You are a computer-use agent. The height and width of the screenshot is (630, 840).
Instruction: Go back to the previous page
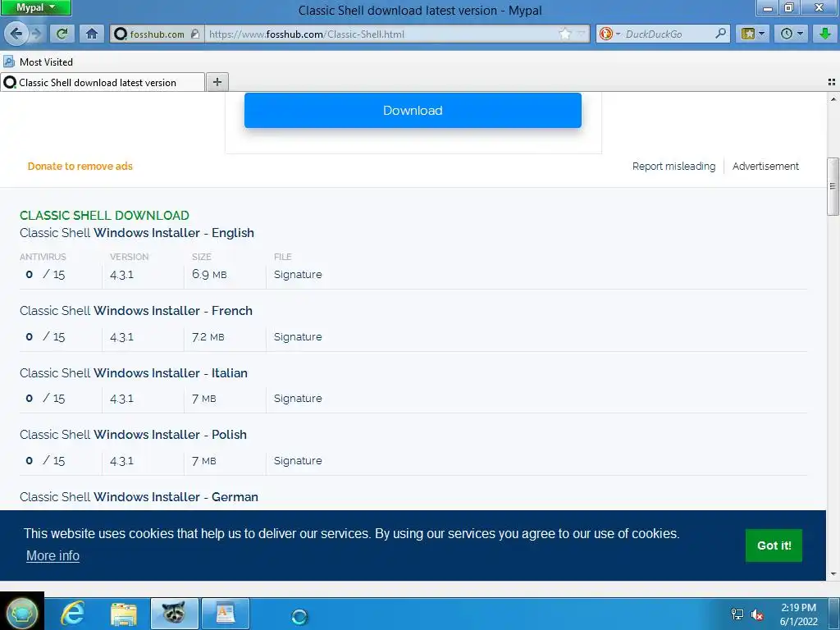16,34
